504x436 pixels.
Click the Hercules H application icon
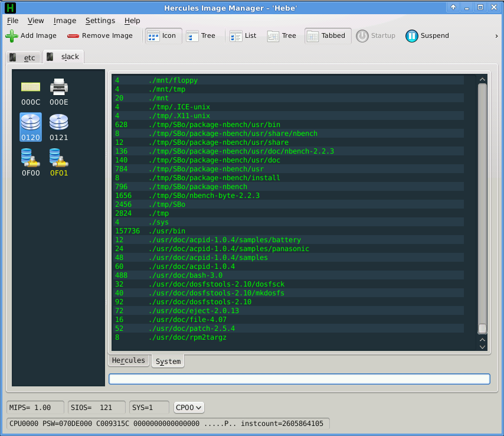click(11, 8)
